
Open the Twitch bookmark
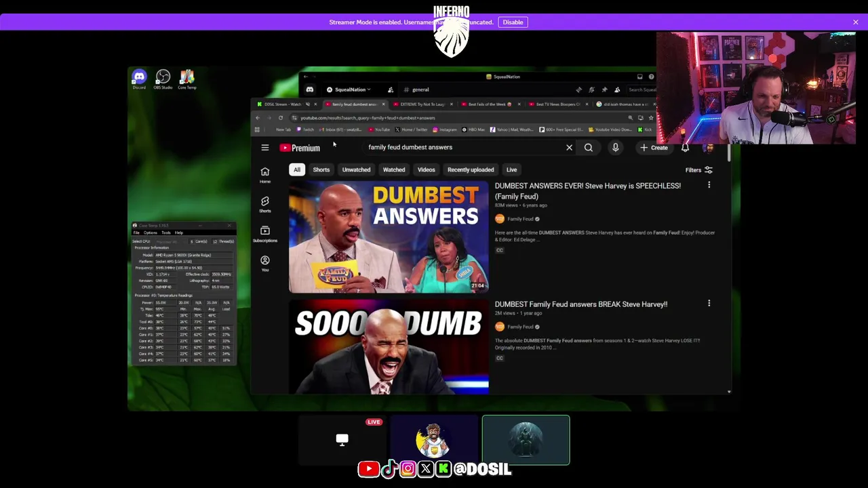pos(305,129)
